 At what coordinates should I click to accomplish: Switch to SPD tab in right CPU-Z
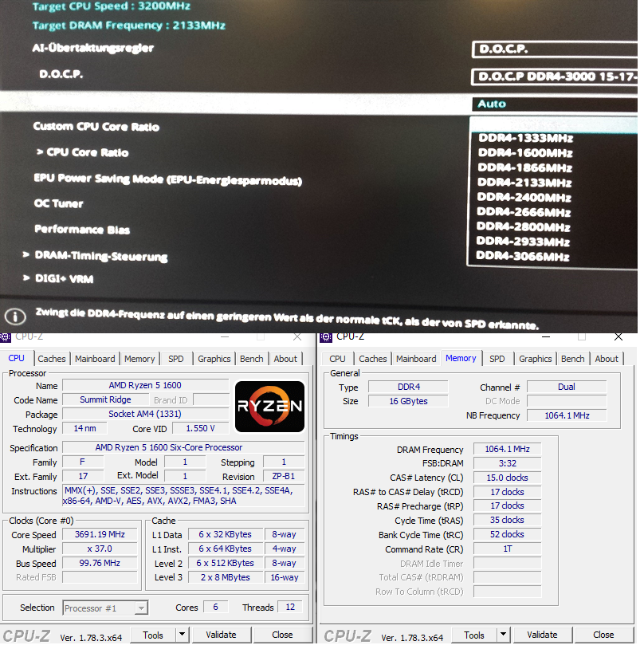coord(497,359)
